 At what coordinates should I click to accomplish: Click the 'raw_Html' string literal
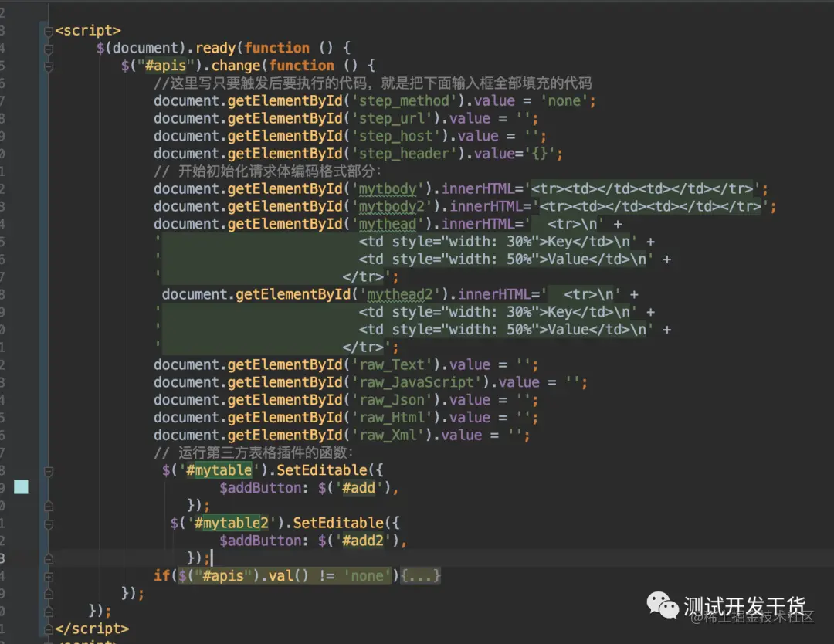(x=392, y=417)
